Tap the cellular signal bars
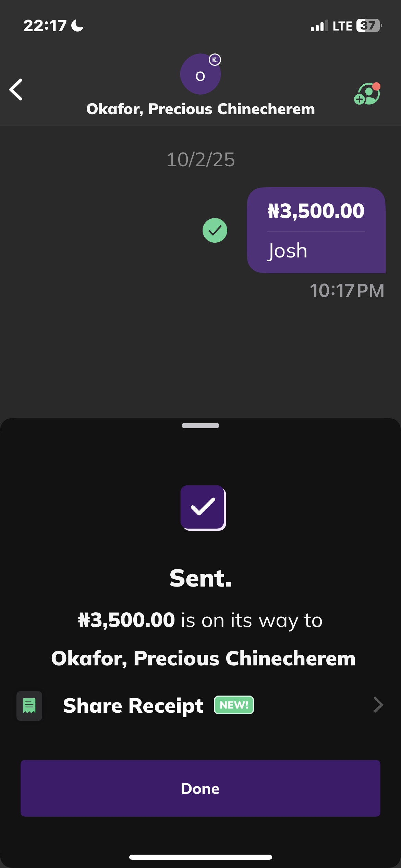 pyautogui.click(x=319, y=26)
